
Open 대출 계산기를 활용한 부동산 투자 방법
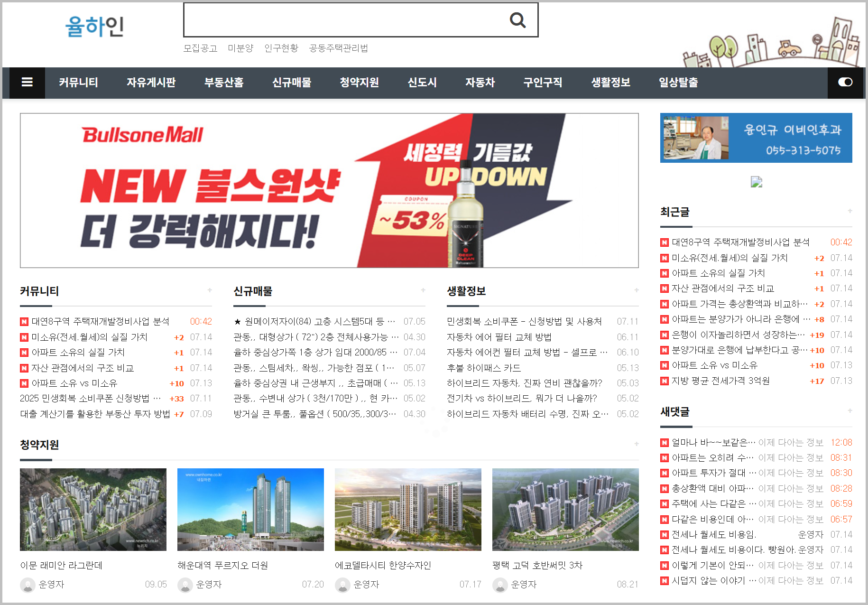(95, 414)
